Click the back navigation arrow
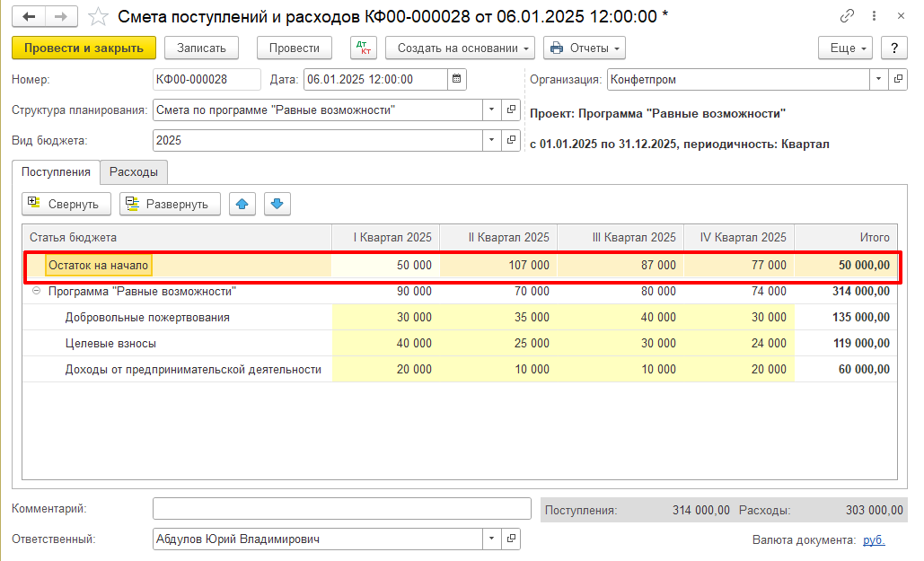 (29, 17)
